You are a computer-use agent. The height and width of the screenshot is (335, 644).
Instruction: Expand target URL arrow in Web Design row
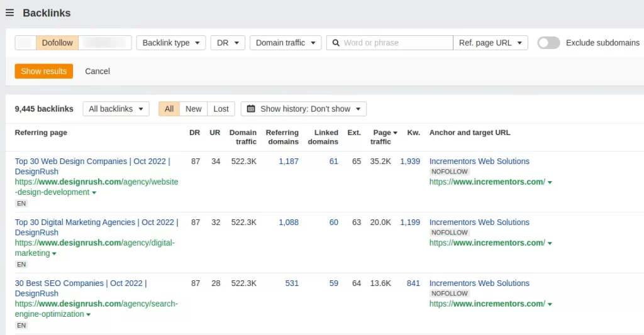(x=550, y=182)
